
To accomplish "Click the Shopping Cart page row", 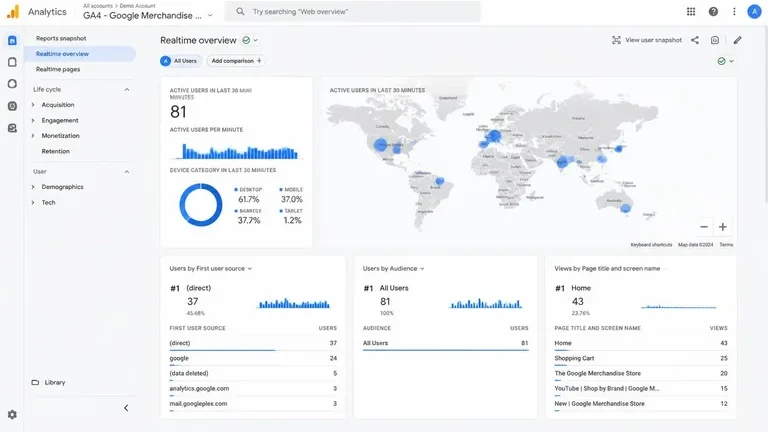I will point(641,359).
